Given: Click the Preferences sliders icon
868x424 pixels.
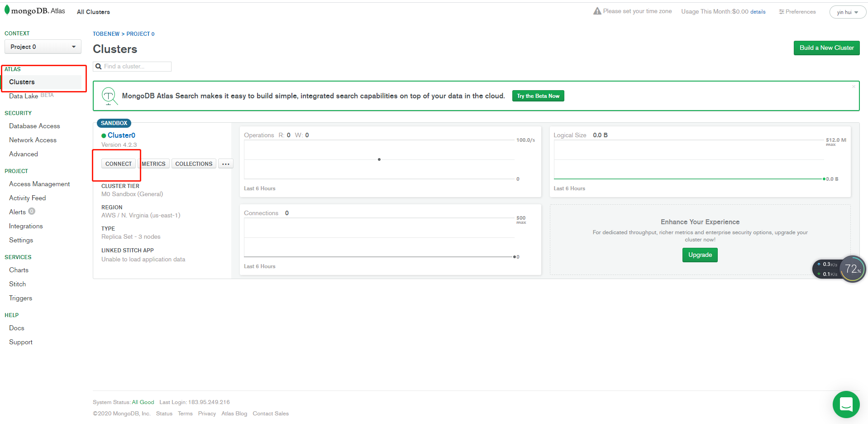Looking at the screenshot, I should point(781,12).
